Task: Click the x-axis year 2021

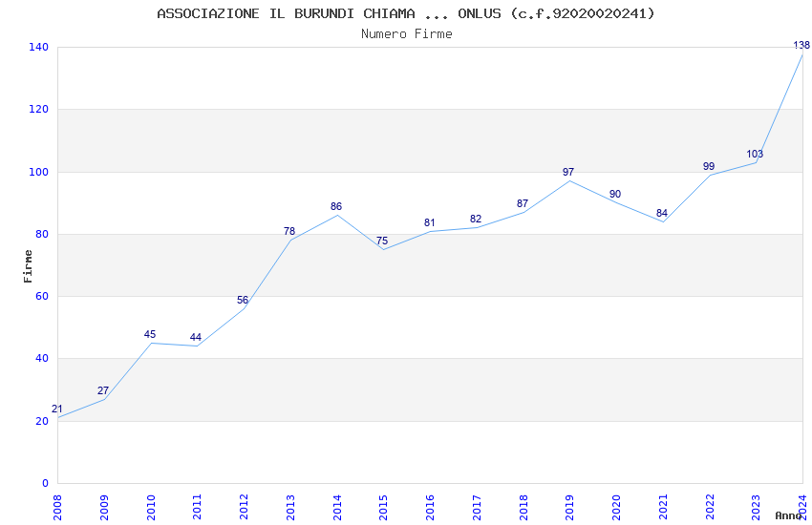Action: coord(663,507)
